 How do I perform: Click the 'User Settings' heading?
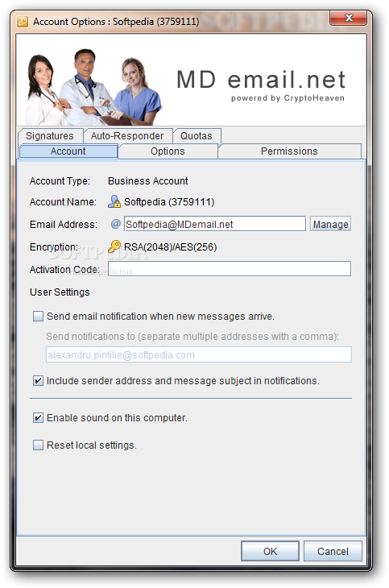60,292
